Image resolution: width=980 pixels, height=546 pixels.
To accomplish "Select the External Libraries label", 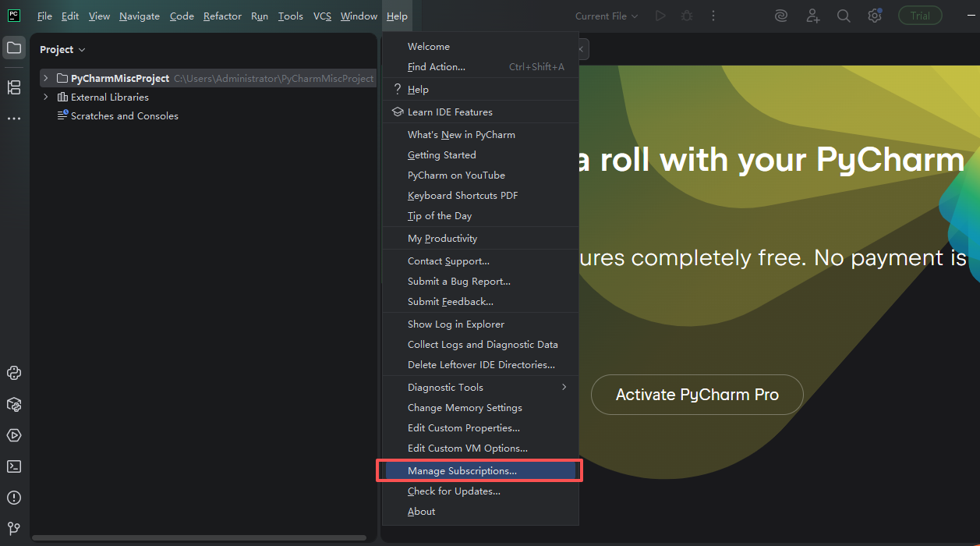I will click(x=110, y=97).
